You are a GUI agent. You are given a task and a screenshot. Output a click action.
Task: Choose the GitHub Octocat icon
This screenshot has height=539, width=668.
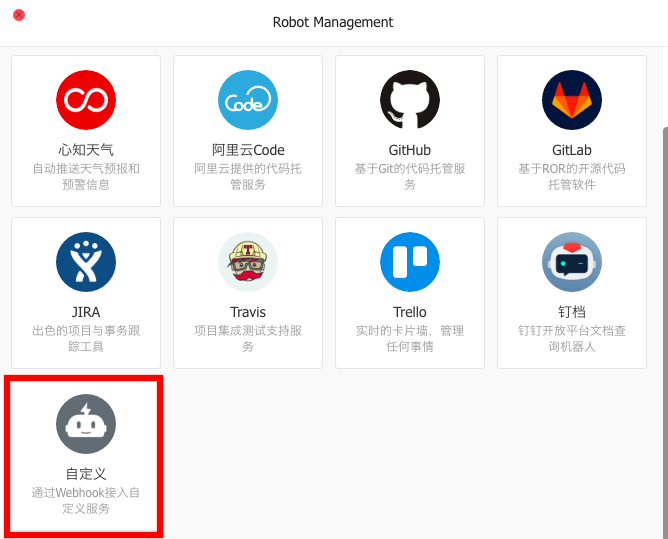(410, 100)
